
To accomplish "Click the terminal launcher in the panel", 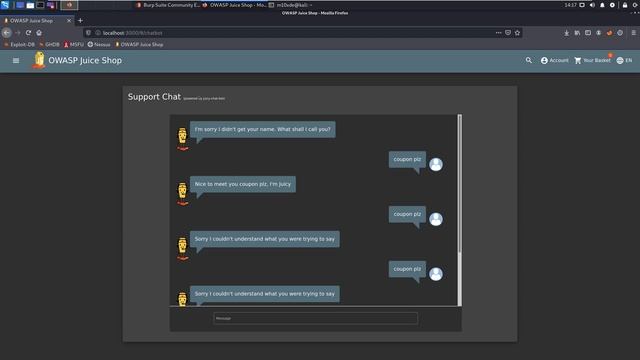I will pos(40,5).
